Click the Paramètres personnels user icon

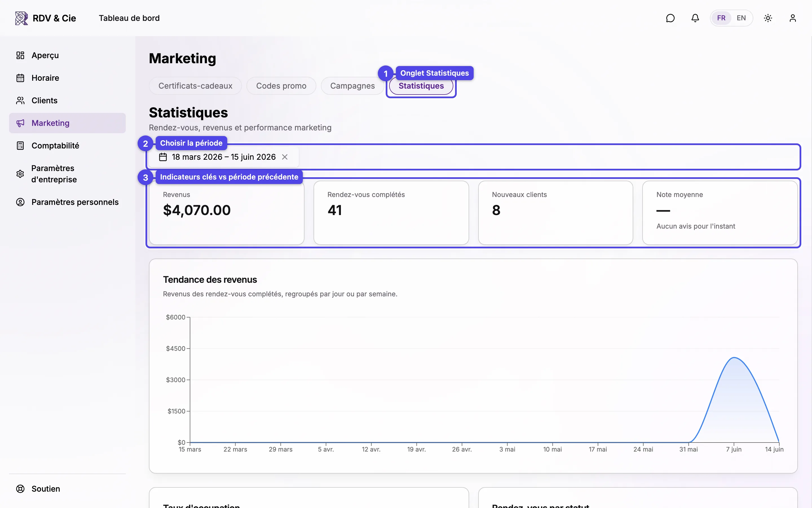click(x=20, y=202)
